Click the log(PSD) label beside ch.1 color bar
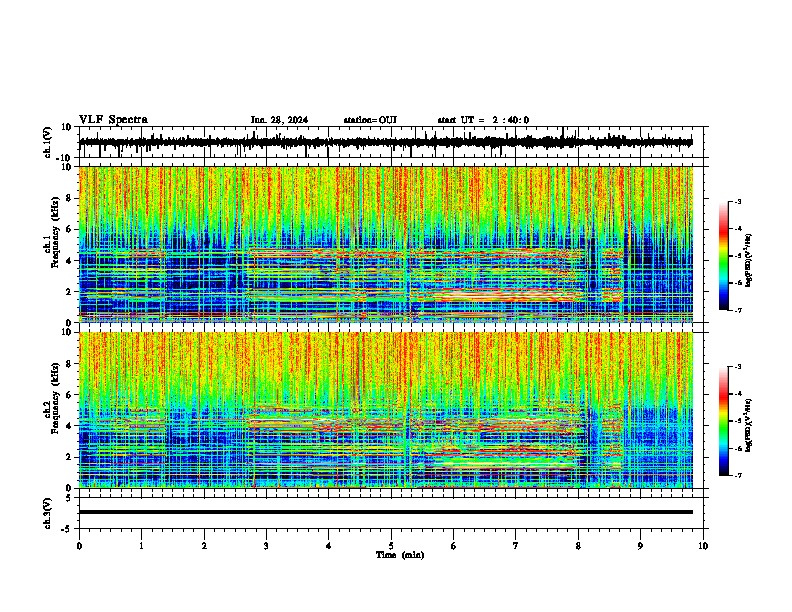The image size is (792, 612). 749,261
